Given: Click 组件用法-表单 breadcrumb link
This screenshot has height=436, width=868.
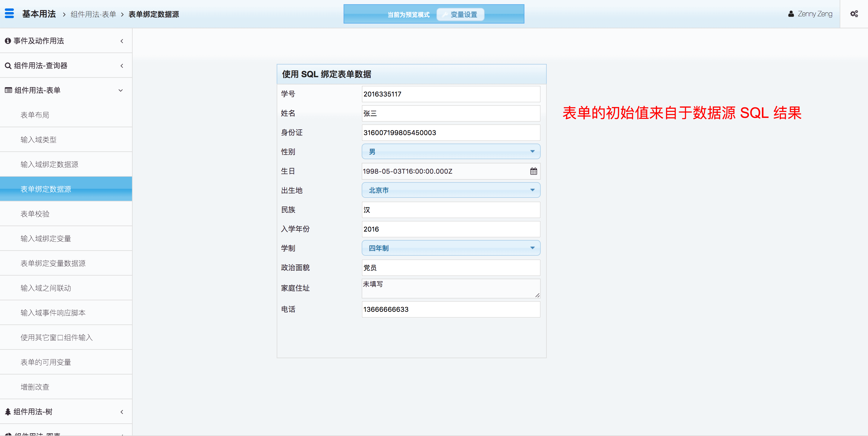Looking at the screenshot, I should [x=93, y=14].
